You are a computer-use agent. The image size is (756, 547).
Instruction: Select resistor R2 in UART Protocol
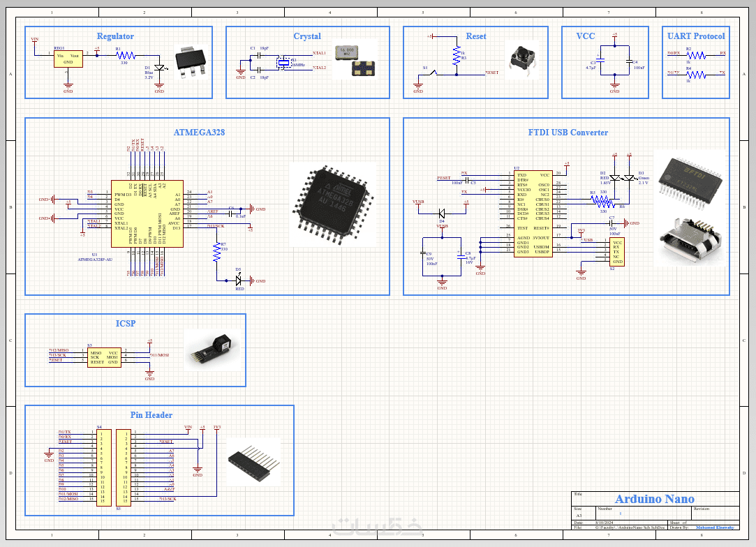696,55
